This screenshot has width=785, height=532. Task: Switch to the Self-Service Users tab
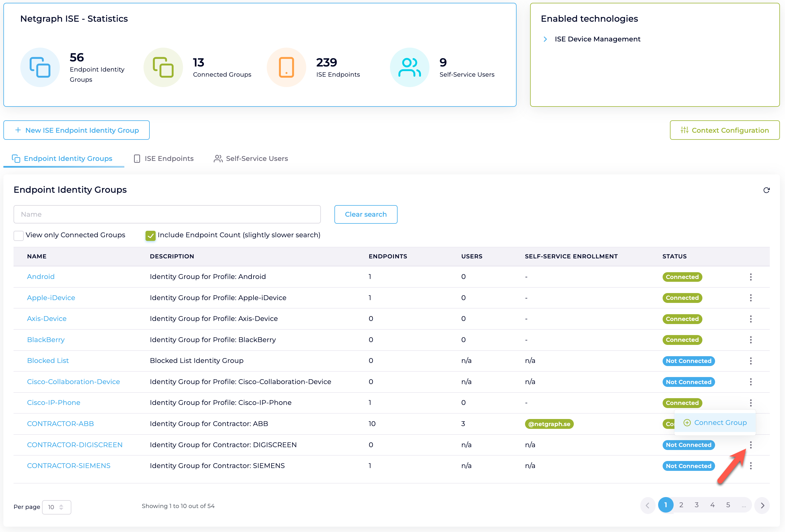[x=251, y=159]
